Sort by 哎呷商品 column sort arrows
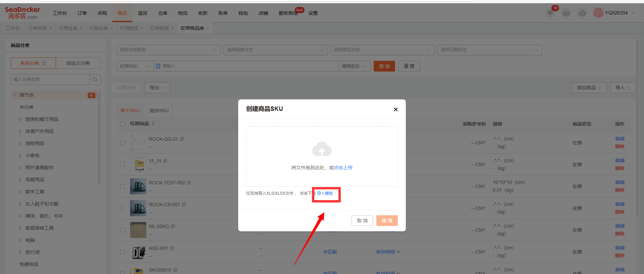 [x=153, y=124]
